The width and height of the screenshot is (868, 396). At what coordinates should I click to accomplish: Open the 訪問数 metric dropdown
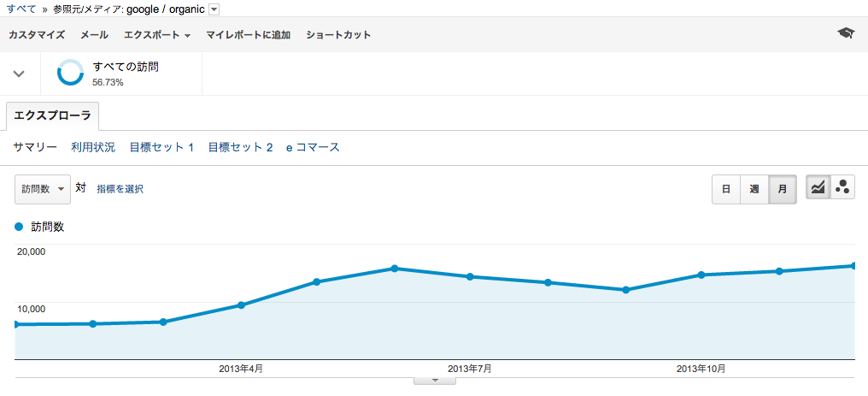point(43,189)
